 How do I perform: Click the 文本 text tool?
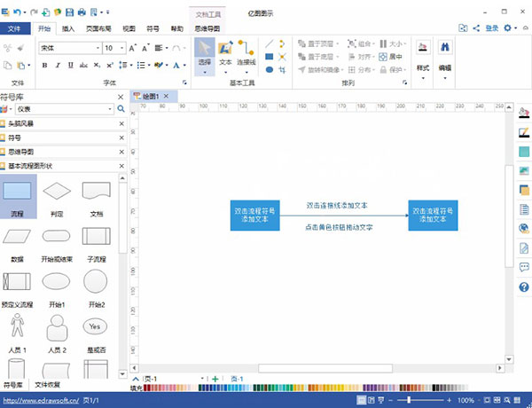point(226,51)
